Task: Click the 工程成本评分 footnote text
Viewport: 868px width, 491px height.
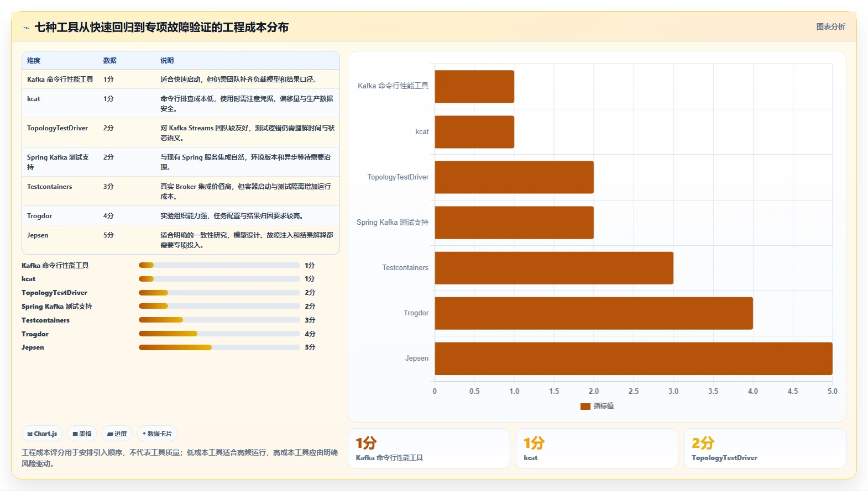Action: [180, 458]
